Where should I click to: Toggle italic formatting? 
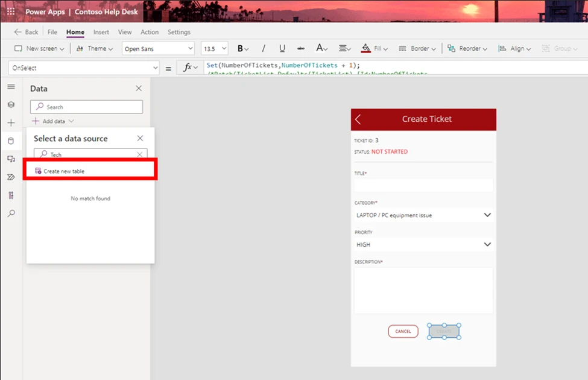(264, 48)
